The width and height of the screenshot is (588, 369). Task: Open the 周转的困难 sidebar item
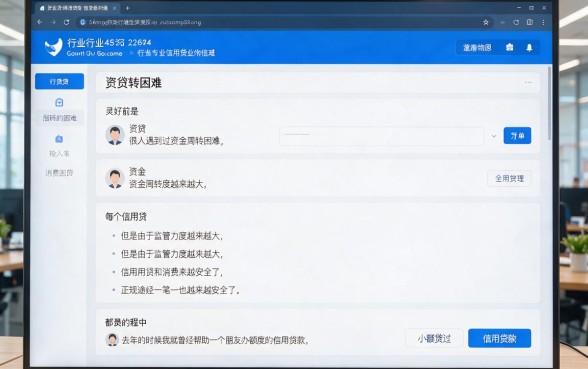point(59,118)
